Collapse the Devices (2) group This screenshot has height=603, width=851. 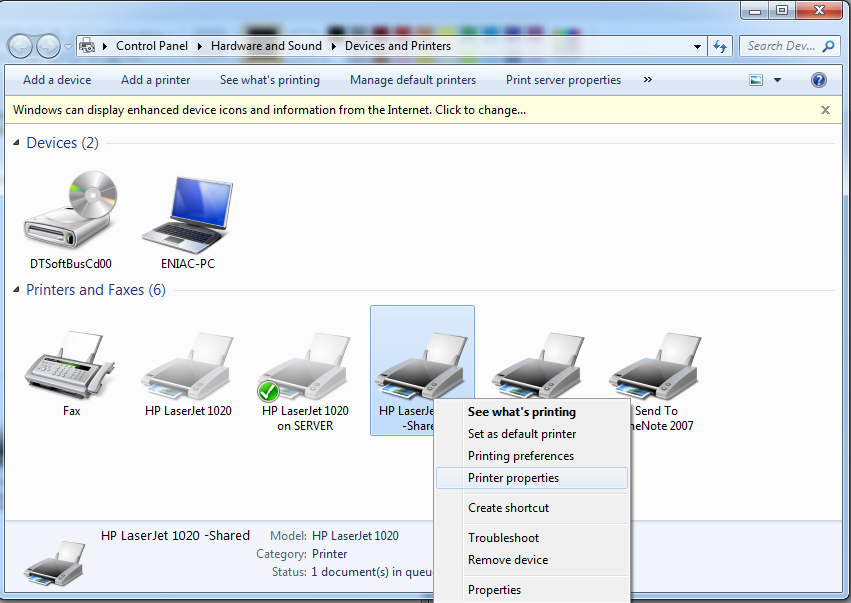tap(16, 143)
